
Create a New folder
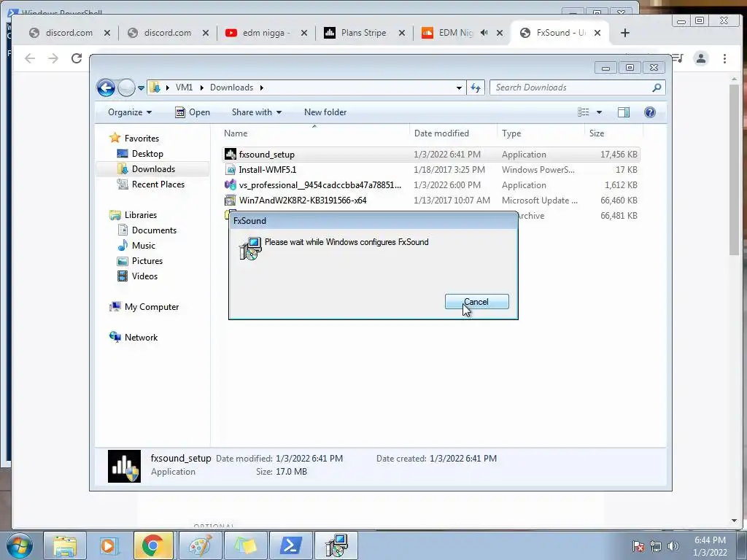pos(325,112)
